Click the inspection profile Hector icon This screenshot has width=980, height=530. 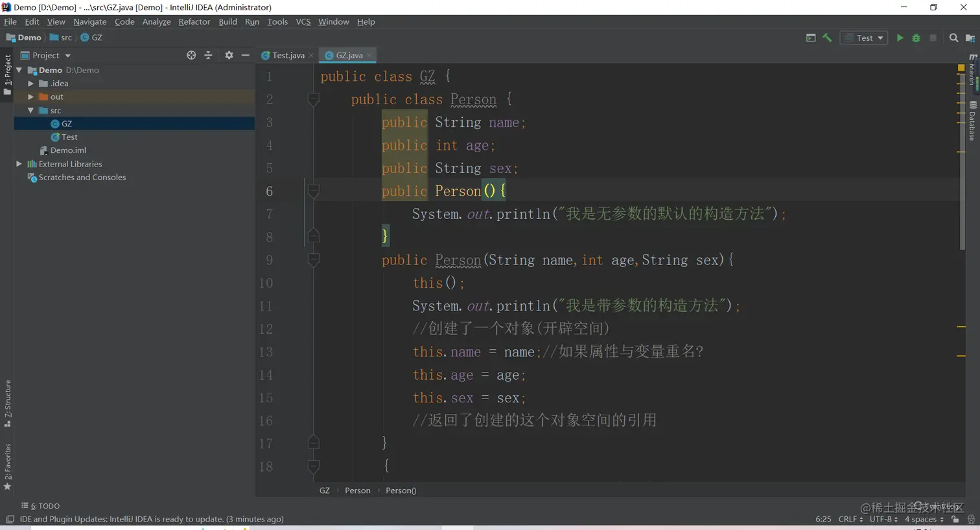971,519
